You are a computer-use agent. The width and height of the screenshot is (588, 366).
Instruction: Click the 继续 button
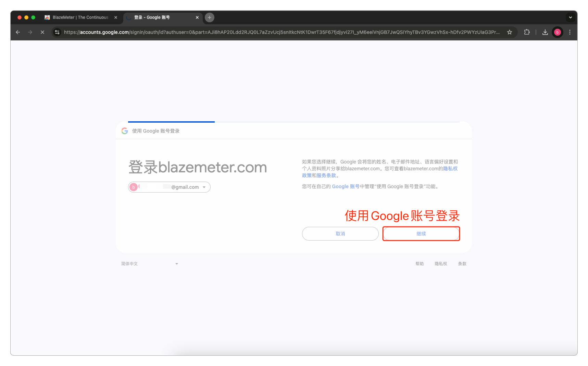coord(421,234)
